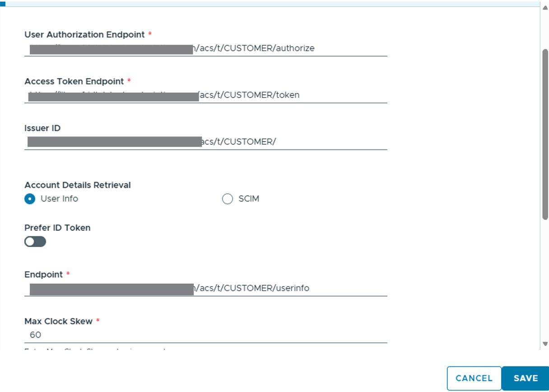Enable the Prefer ID Token switch
The image size is (549, 392).
click(35, 242)
